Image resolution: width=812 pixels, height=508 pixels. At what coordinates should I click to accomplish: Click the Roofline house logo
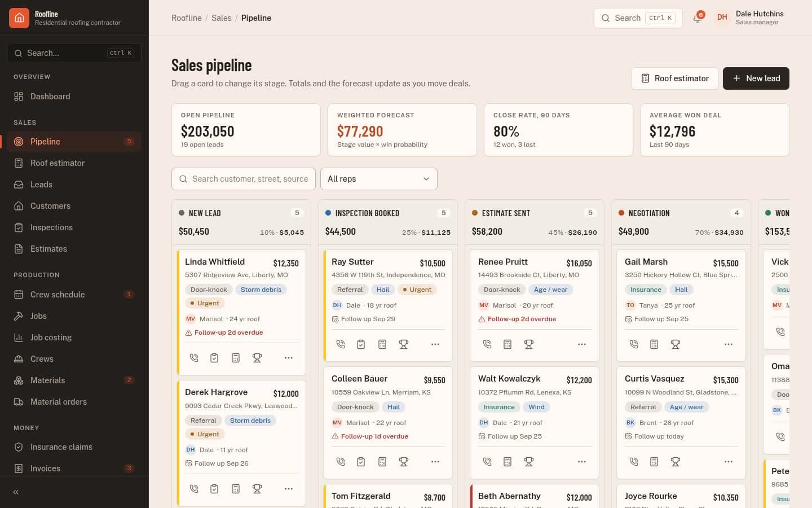coord(19,18)
